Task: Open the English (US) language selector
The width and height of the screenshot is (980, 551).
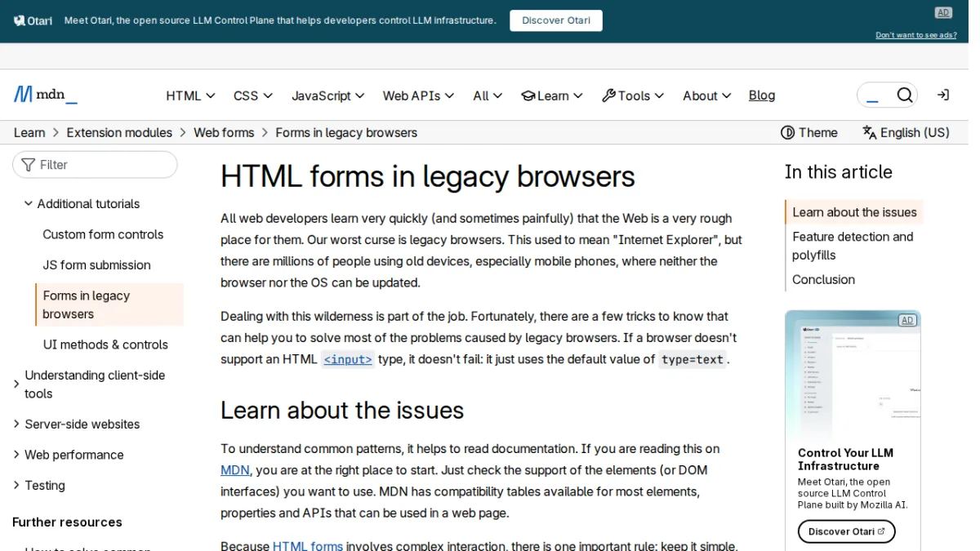Action: tap(906, 132)
